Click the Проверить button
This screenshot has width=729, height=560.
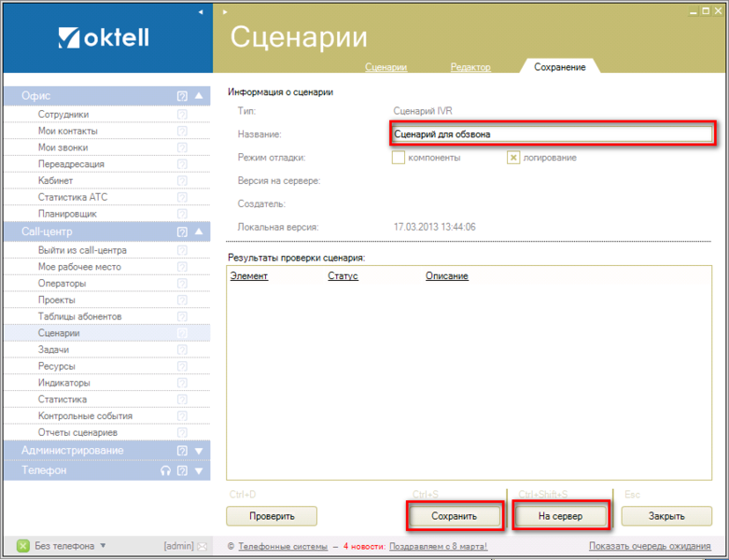(x=272, y=516)
